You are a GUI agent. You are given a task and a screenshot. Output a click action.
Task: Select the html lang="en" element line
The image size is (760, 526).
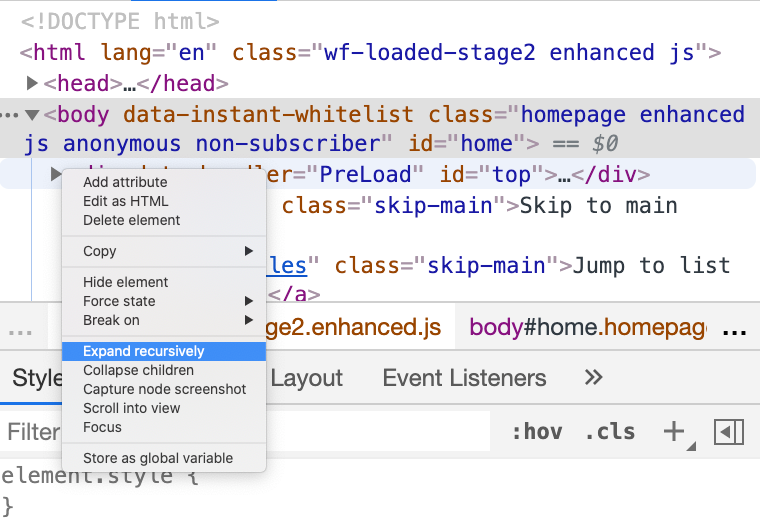[x=370, y=52]
